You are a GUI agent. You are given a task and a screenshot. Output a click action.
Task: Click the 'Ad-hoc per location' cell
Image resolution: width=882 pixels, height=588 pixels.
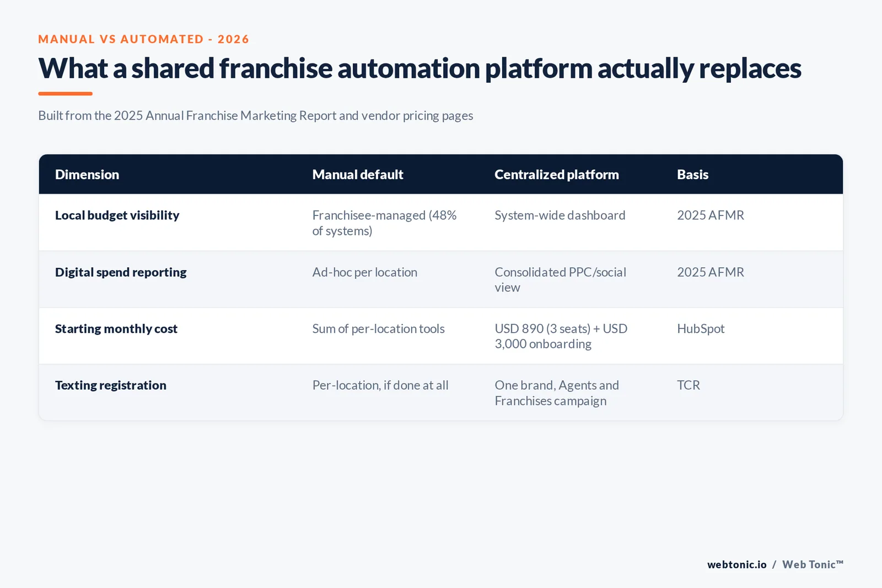[x=365, y=272]
